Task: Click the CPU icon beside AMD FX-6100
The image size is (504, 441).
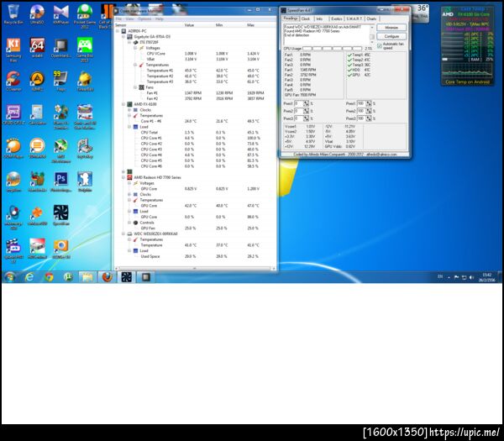Action: point(129,104)
